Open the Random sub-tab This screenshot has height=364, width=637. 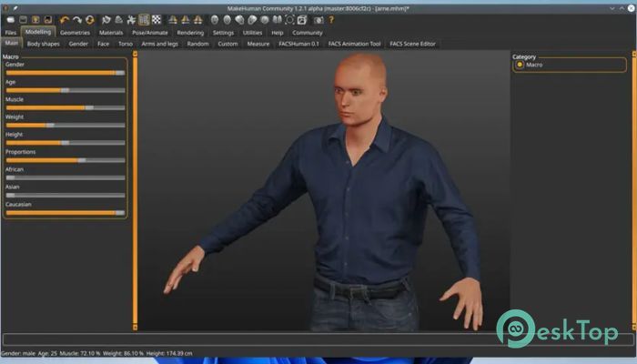click(x=197, y=44)
